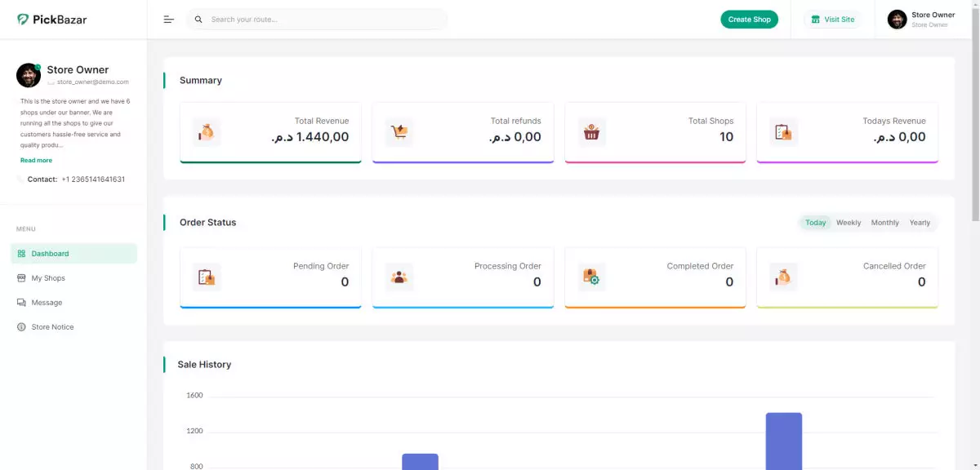This screenshot has width=980, height=470.
Task: Click the 1200 chart axis label
Action: click(194, 431)
